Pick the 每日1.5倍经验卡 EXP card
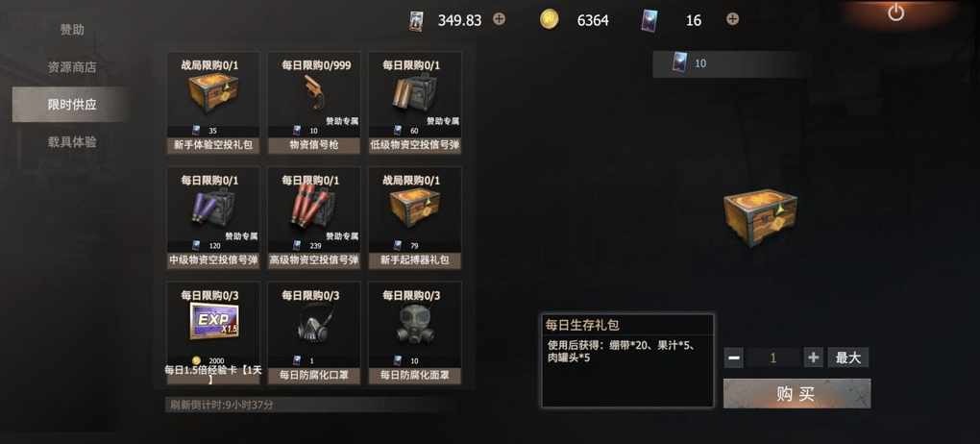This screenshot has height=444, width=980. click(x=213, y=333)
